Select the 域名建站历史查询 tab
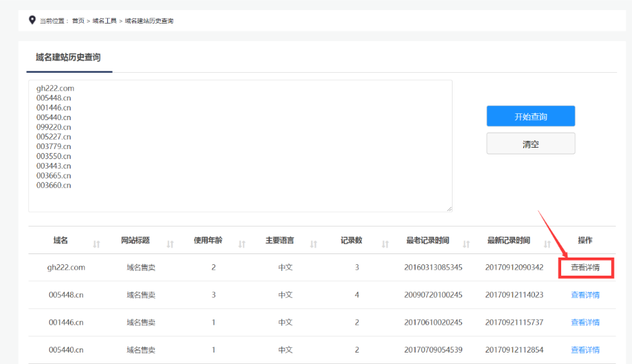 [68, 57]
